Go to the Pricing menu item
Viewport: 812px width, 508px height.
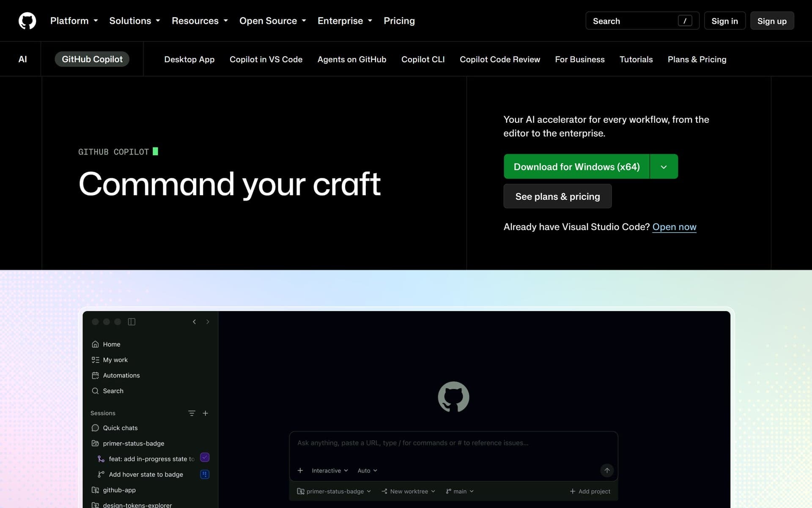coord(399,21)
